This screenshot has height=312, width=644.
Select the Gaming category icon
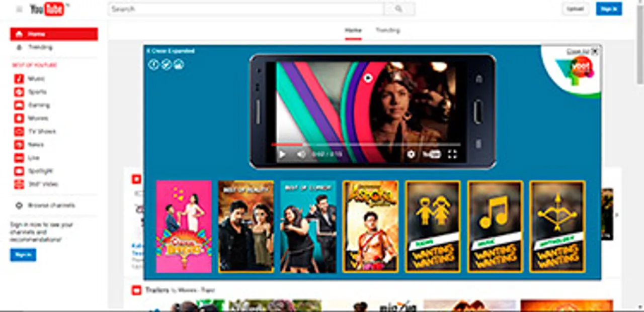tap(19, 105)
